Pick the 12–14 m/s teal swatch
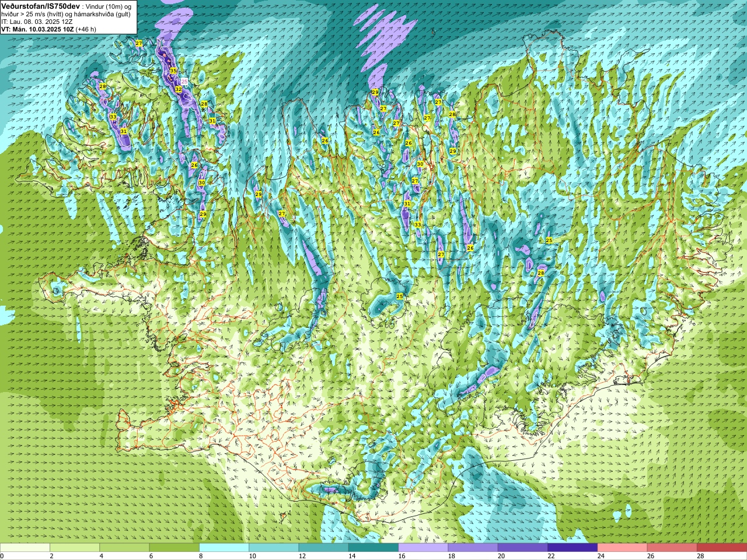Screen dimensions: 747x560 (x=324, y=548)
